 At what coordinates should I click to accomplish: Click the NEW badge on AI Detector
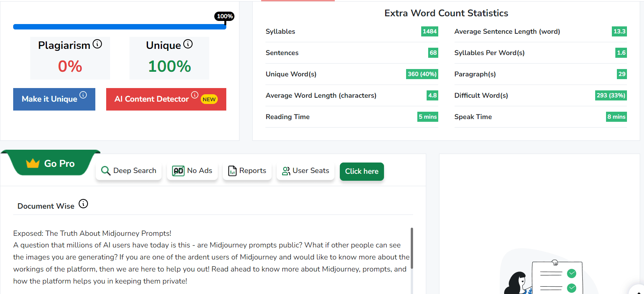point(209,99)
